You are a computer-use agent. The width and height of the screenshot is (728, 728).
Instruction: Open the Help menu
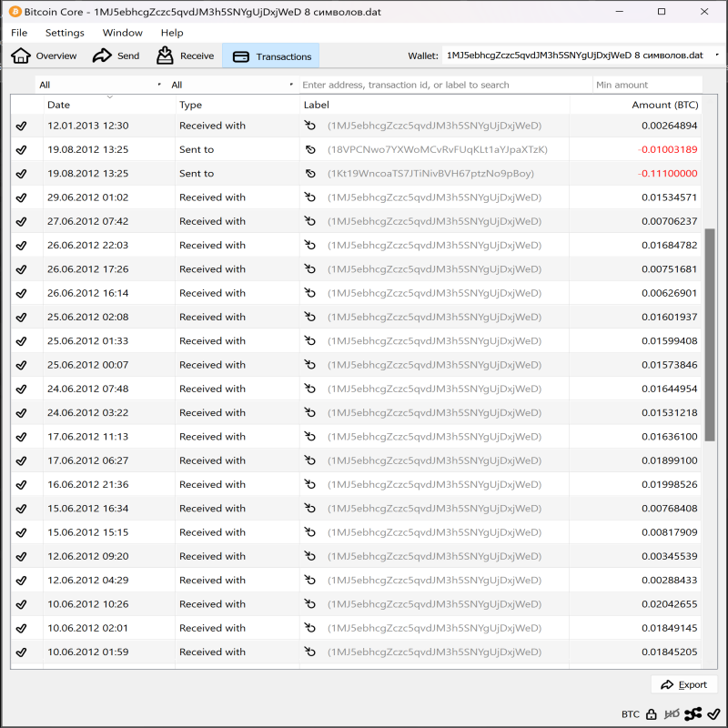point(172,33)
